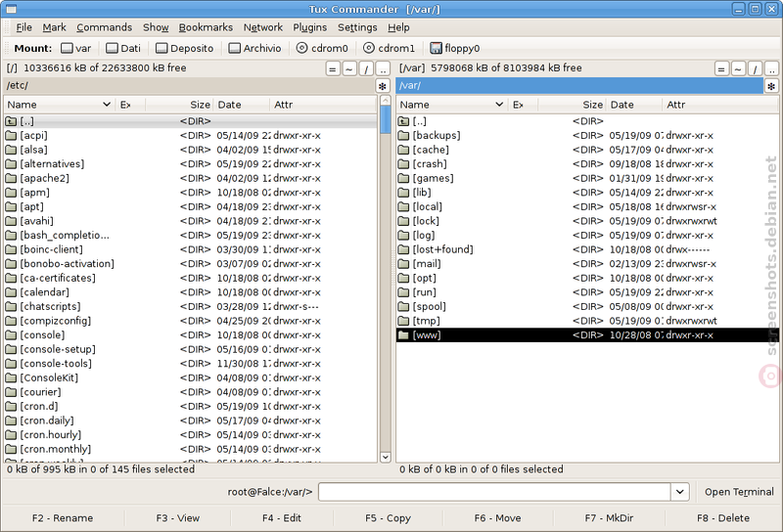Screen dimensions: 783x532
Task: Select the [compizconfig] folder
Action: point(190,321)
